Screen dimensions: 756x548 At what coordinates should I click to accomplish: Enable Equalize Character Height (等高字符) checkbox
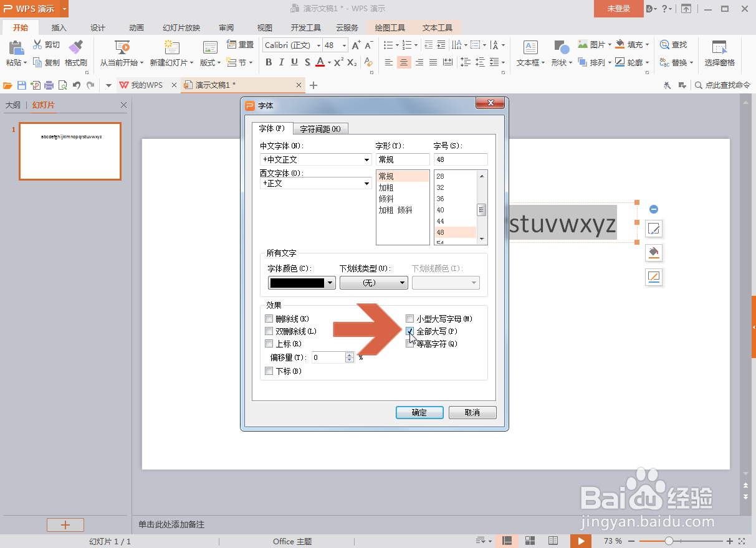pyautogui.click(x=410, y=344)
